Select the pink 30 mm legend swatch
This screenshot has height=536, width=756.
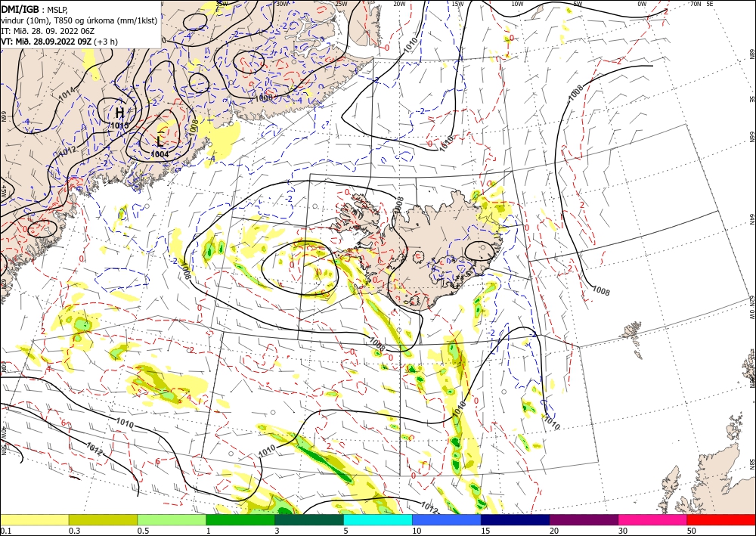(x=653, y=519)
